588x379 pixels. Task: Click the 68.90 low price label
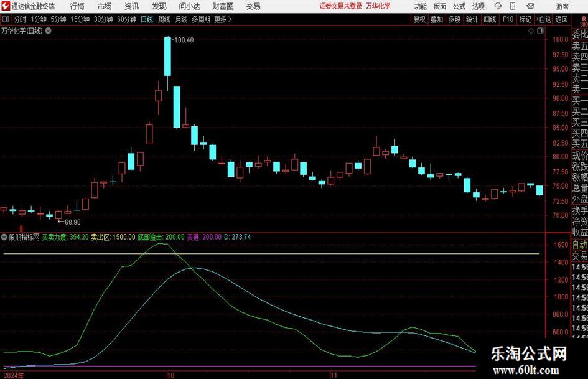[x=73, y=222]
